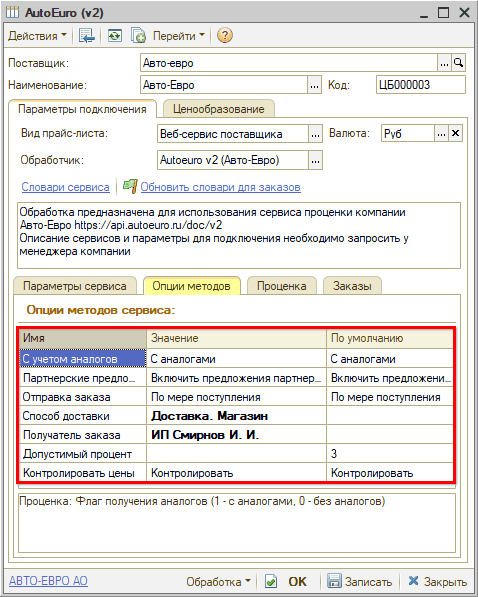
Task: Click magnifier icon beside Поставщик field
Action: (x=458, y=63)
